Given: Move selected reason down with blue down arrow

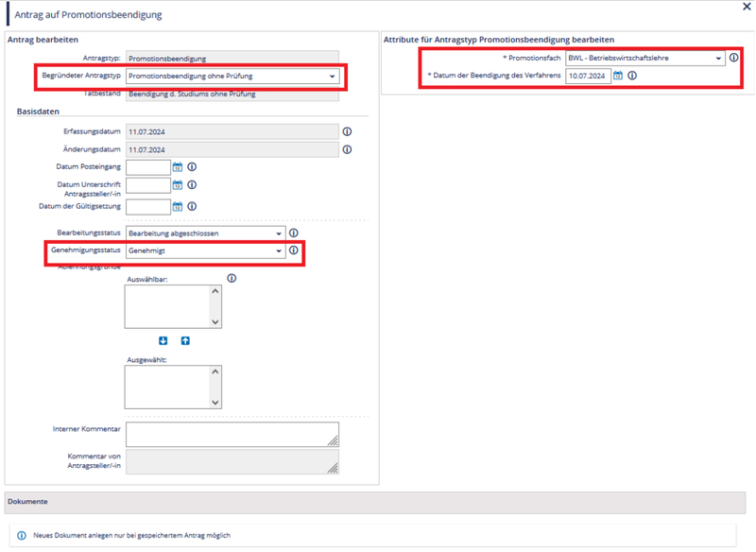Looking at the screenshot, I should tap(163, 340).
